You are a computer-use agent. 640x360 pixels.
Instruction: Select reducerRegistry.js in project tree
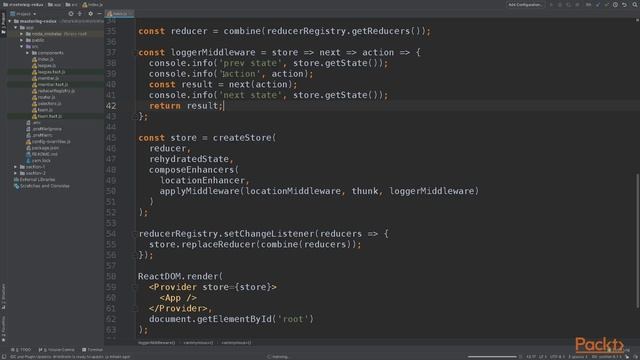(x=56, y=91)
